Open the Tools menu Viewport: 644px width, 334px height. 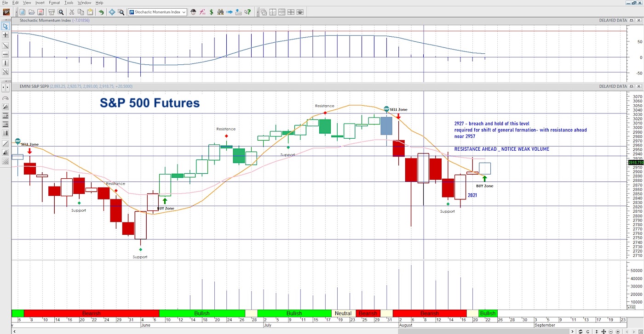click(x=69, y=3)
